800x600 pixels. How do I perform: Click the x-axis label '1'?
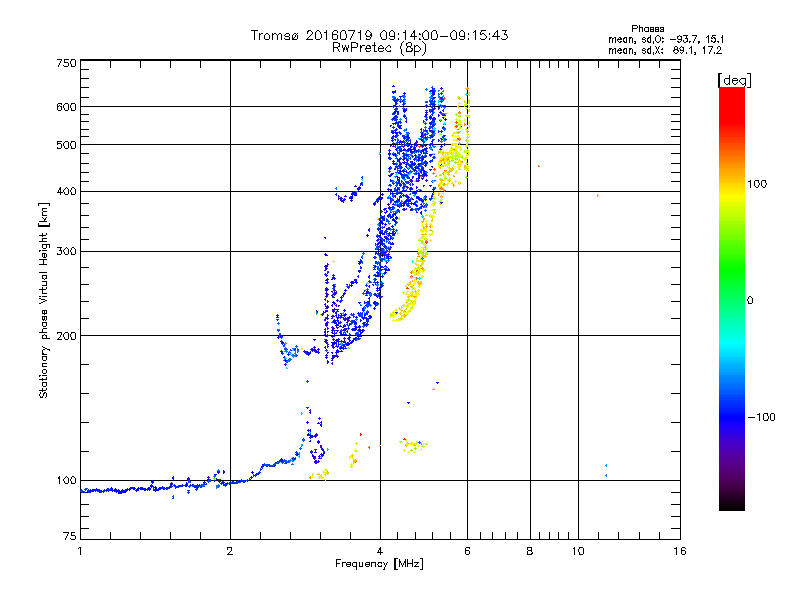pos(80,551)
